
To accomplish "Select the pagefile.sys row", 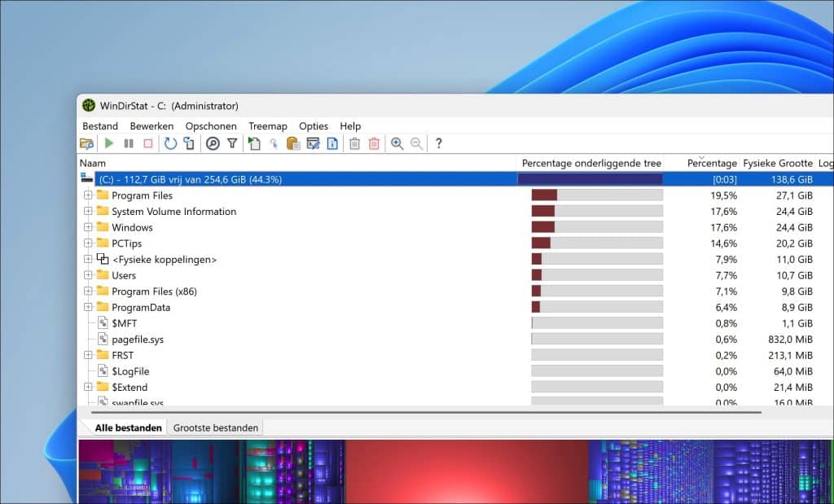I will (x=455, y=339).
